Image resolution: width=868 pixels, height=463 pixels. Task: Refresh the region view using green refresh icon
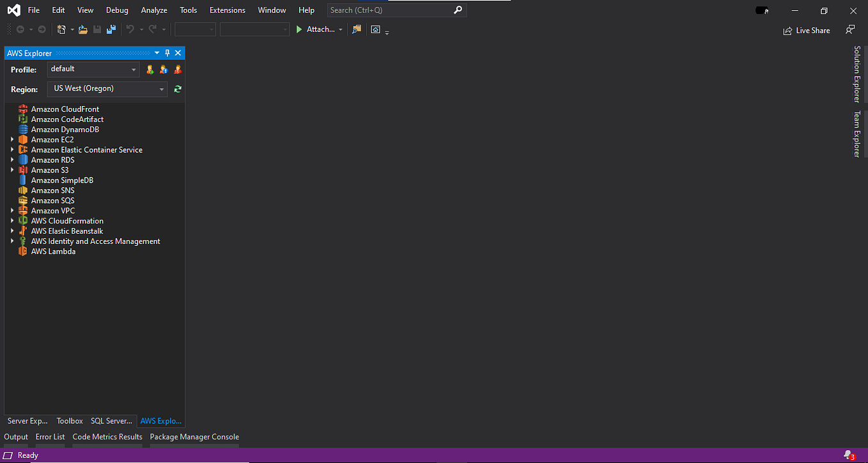[177, 89]
